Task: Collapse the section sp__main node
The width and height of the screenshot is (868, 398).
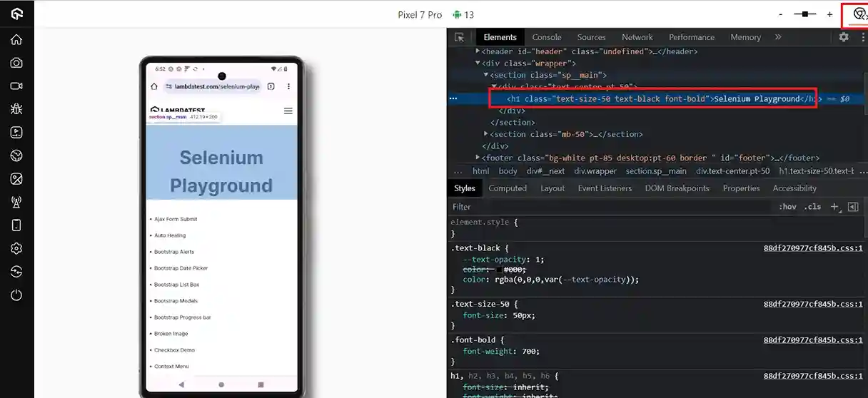Action: 486,75
